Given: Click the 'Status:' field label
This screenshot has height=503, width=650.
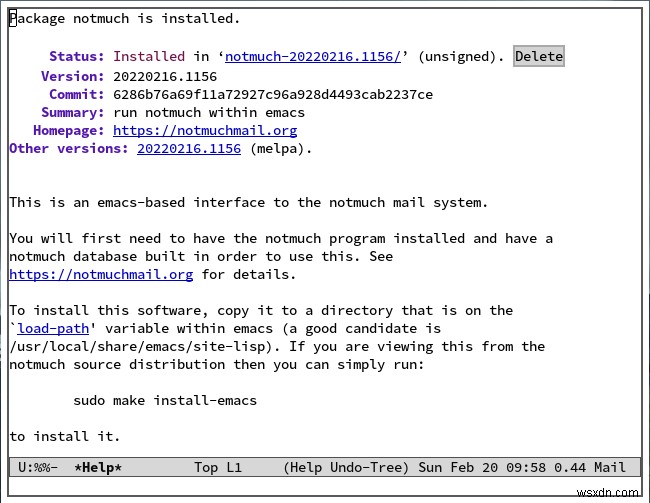Looking at the screenshot, I should [x=77, y=56].
